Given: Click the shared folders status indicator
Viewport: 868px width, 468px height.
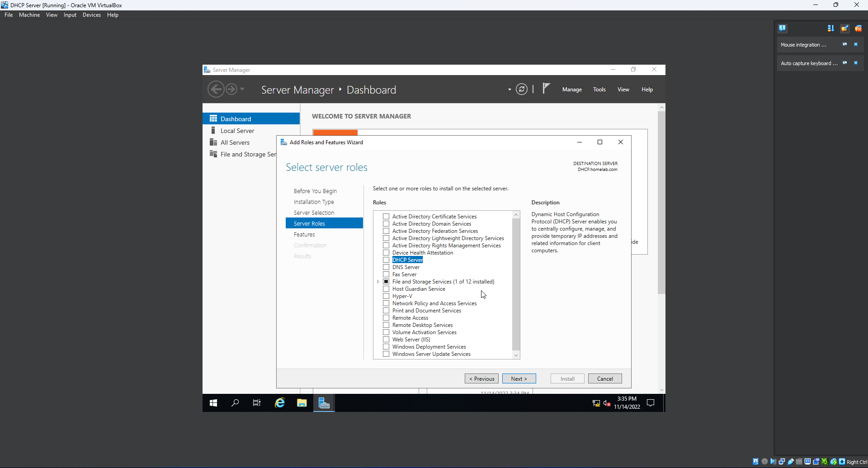Looking at the screenshot, I should (x=799, y=462).
